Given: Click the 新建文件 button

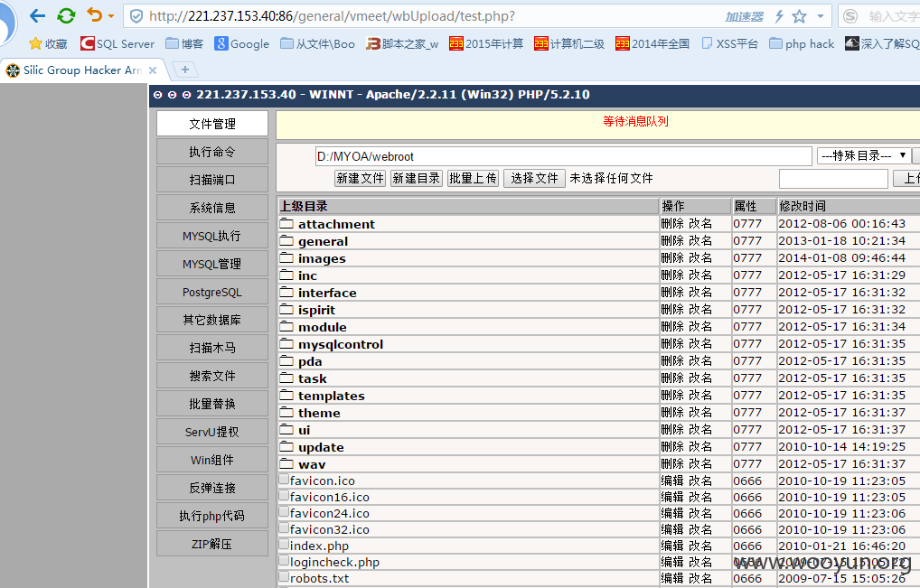Looking at the screenshot, I should (360, 178).
